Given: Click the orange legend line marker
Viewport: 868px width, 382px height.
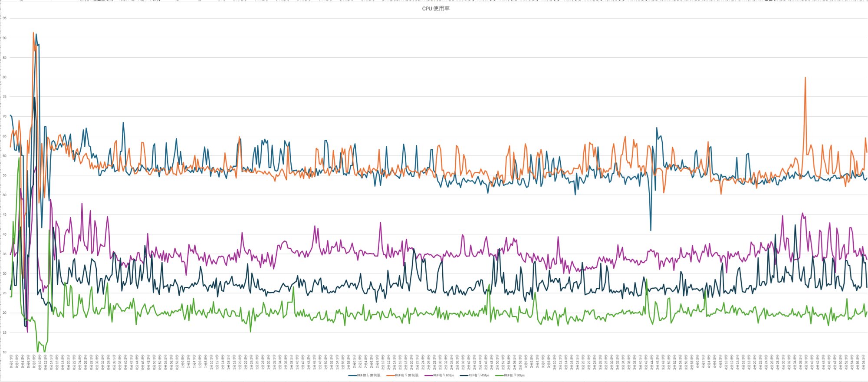Looking at the screenshot, I should [x=390, y=375].
